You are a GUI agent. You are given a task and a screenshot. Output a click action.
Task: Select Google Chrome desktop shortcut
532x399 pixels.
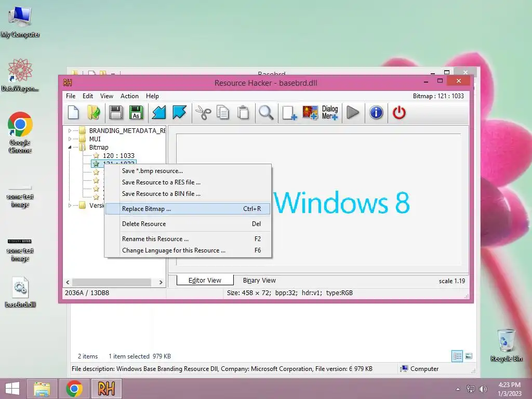coord(20,132)
